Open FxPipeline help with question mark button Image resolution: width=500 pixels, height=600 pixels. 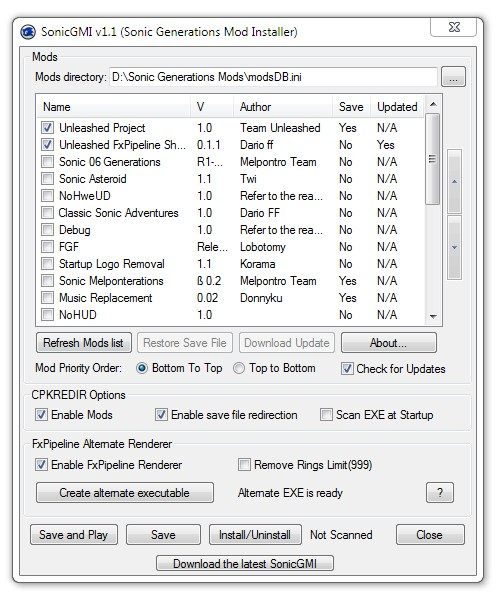[440, 493]
